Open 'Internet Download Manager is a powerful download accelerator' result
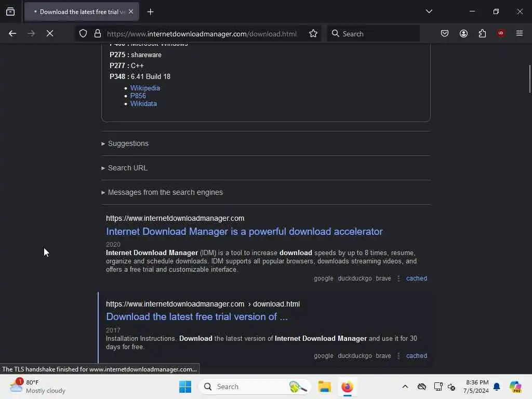 click(244, 231)
